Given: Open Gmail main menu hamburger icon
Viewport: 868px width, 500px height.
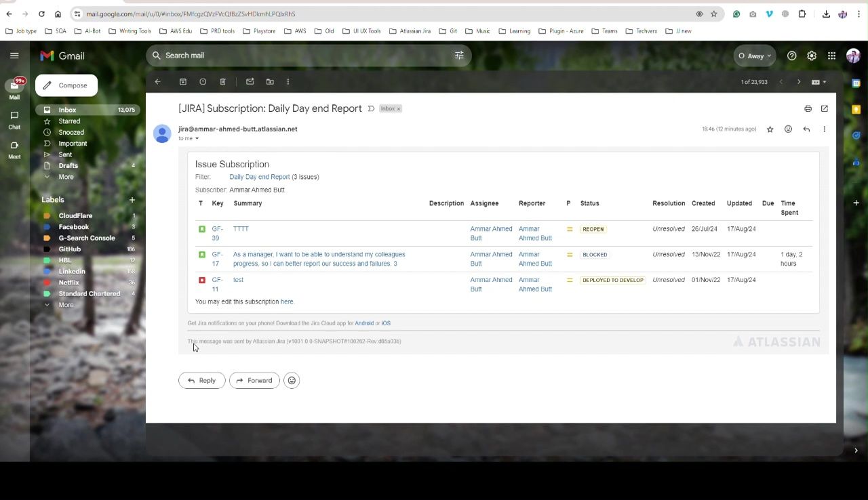Looking at the screenshot, I should 14,56.
